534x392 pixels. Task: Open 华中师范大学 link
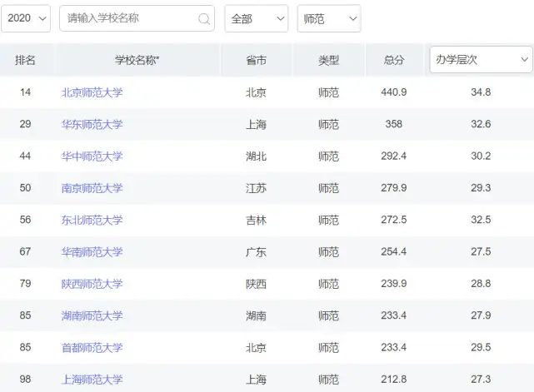point(92,156)
